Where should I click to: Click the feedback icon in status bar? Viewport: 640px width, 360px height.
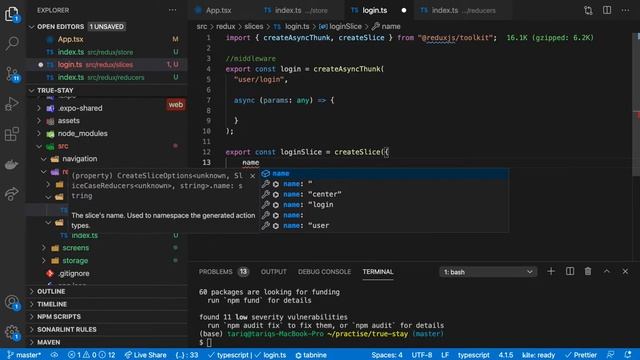tap(611, 355)
